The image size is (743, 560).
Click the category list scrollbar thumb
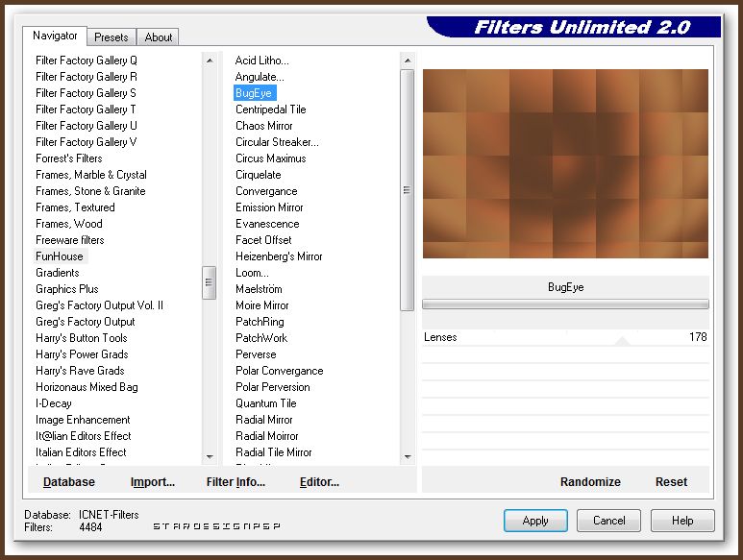(209, 282)
